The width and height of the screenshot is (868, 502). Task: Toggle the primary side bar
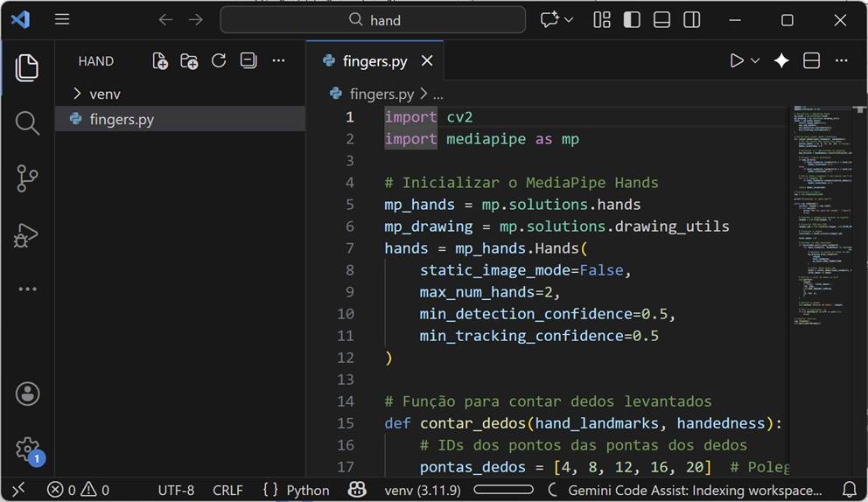coord(632,20)
